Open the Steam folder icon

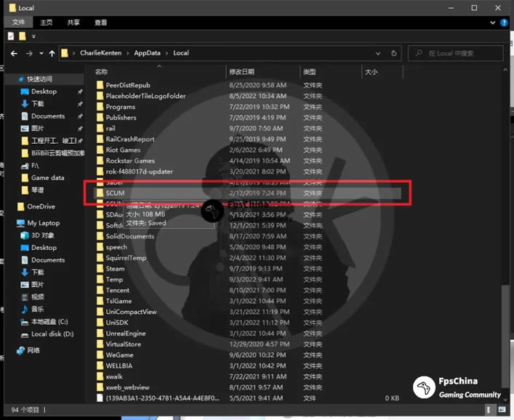(x=100, y=269)
